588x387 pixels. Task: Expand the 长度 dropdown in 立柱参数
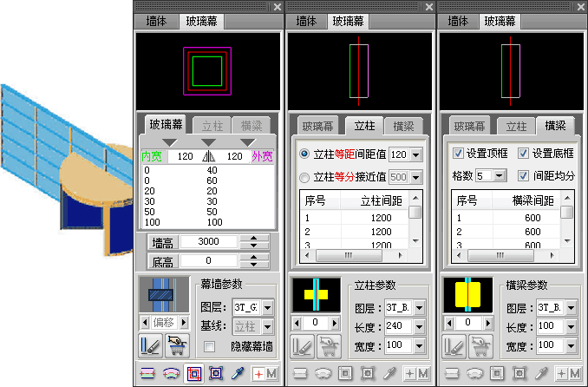pyautogui.click(x=419, y=326)
